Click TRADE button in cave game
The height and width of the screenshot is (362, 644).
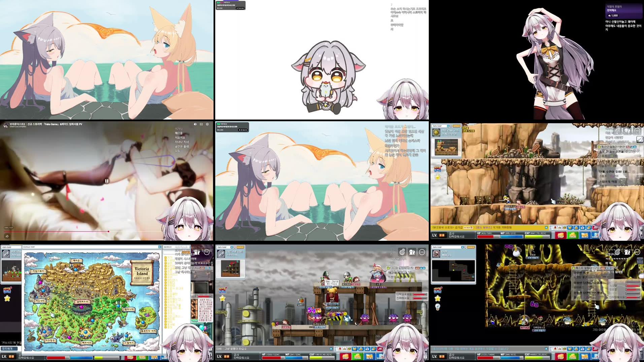[x=573, y=357]
